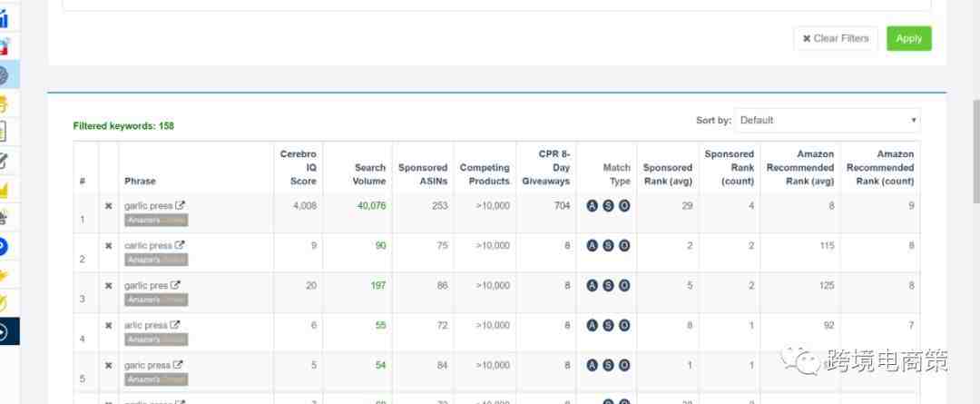
Task: Open external link icon next to 'arlic press'
Action: pos(175,325)
